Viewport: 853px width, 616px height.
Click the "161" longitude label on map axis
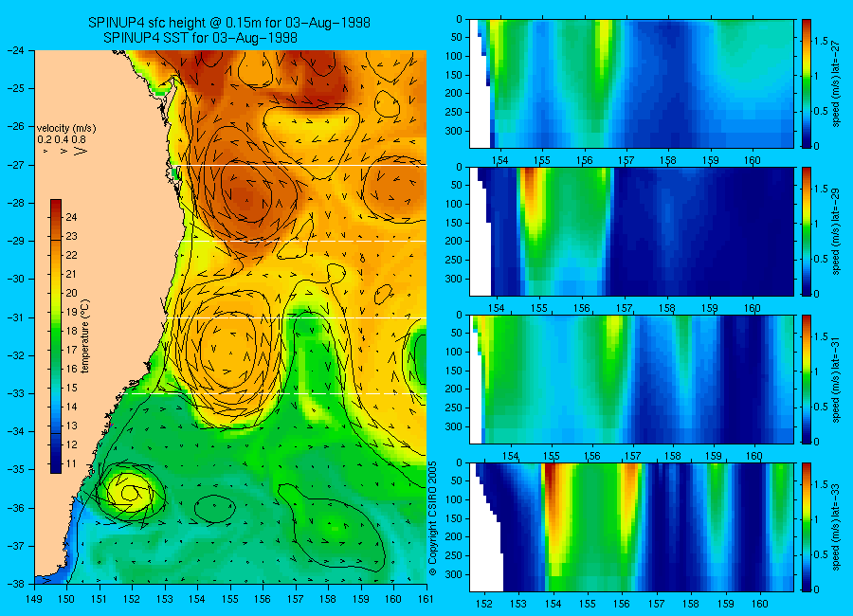point(426,599)
